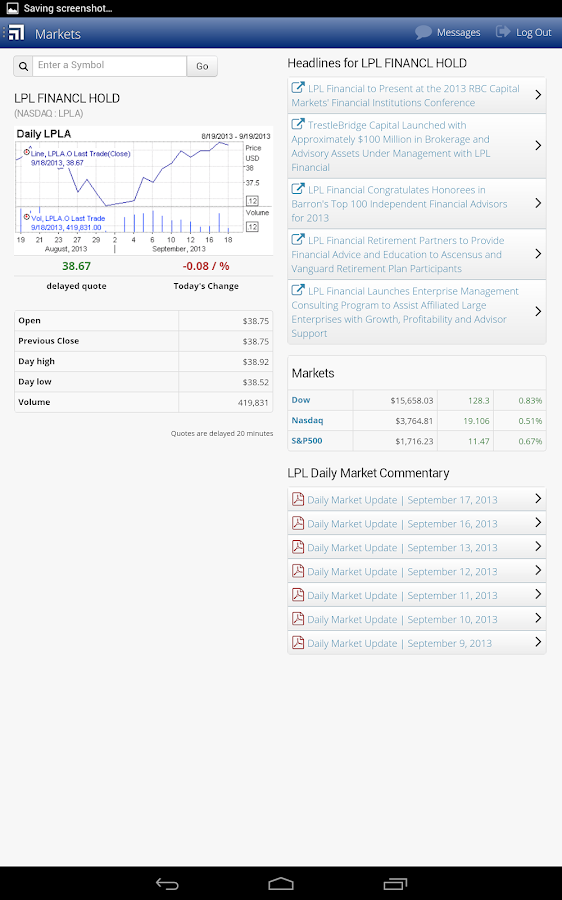Image resolution: width=562 pixels, height=900 pixels.
Task: Open Messages speech bubble icon
Action: coord(424,32)
